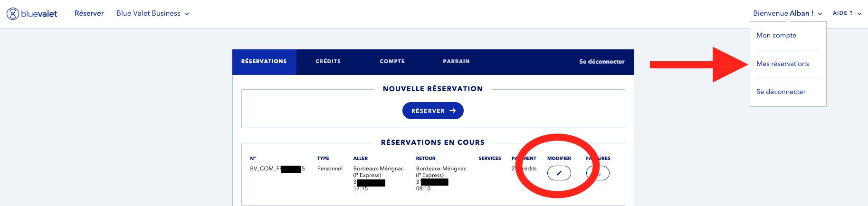Click the Blue Valet logo

[x=32, y=14]
